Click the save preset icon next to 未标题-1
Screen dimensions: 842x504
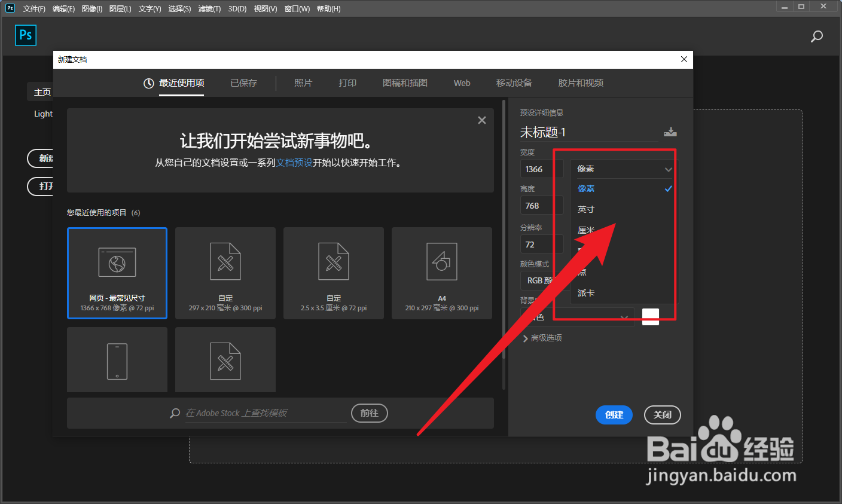pyautogui.click(x=670, y=132)
